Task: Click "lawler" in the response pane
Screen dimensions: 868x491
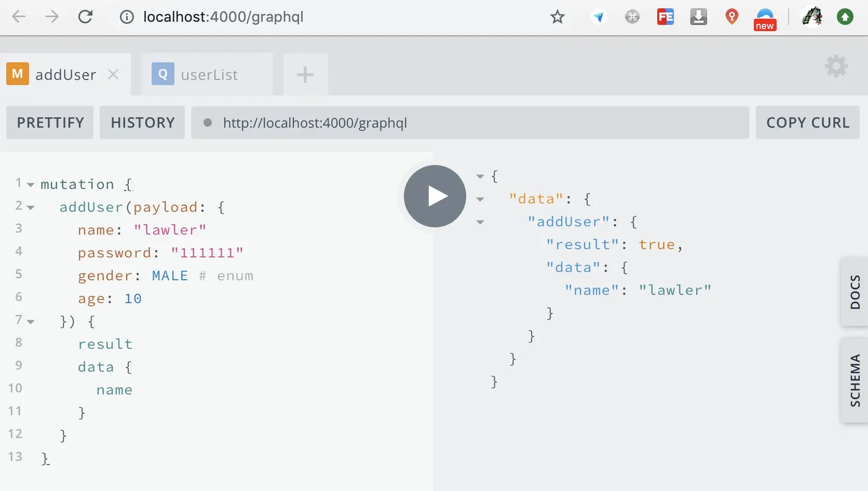Action: click(675, 290)
